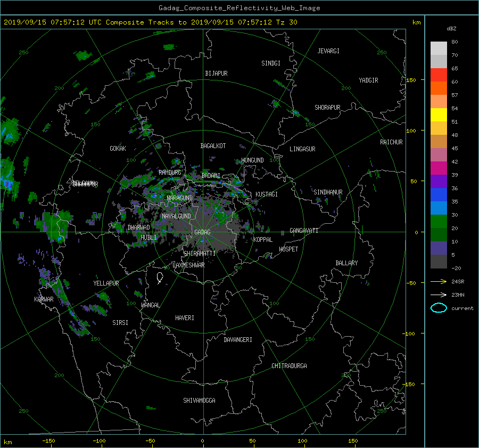Image resolution: width=479 pixels, height=448 pixels.
Task: Select the YELLAPUR city label
Action: click(106, 283)
